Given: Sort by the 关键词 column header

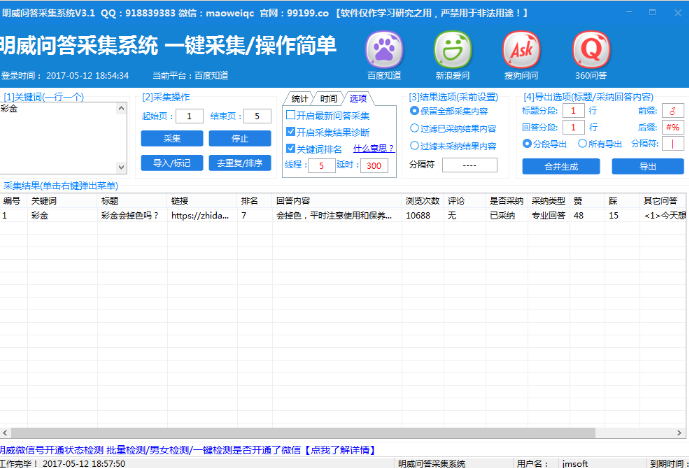Looking at the screenshot, I should [x=62, y=201].
